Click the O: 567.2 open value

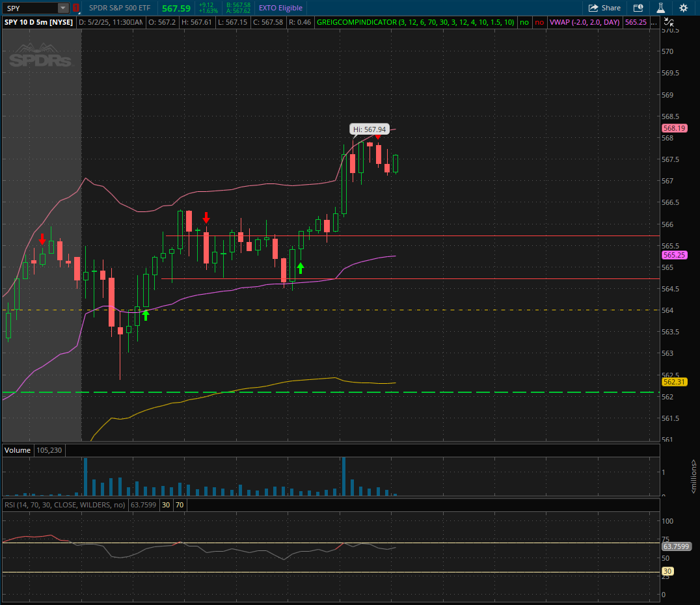pyautogui.click(x=161, y=22)
